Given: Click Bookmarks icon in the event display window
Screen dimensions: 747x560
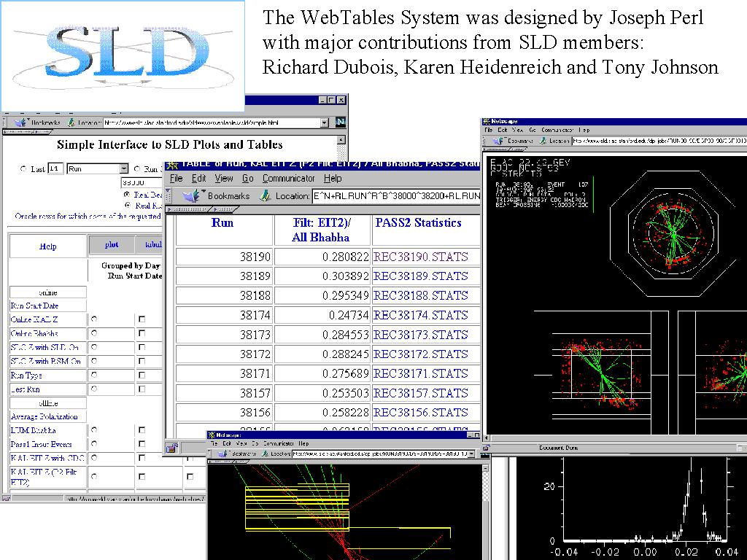Looking at the screenshot, I should tap(500, 140).
